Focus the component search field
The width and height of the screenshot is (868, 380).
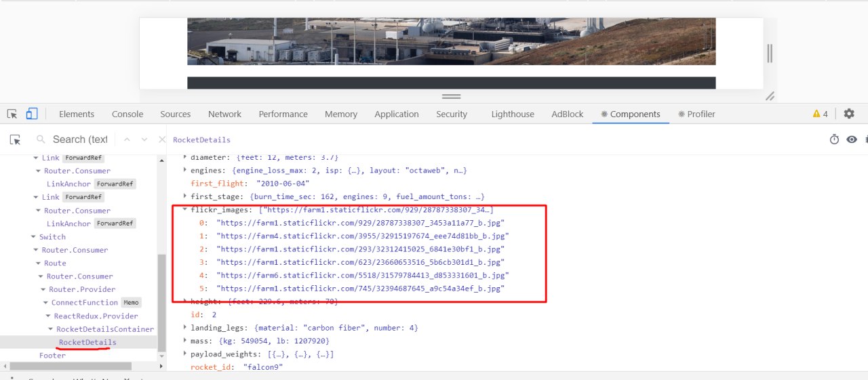[x=80, y=140]
